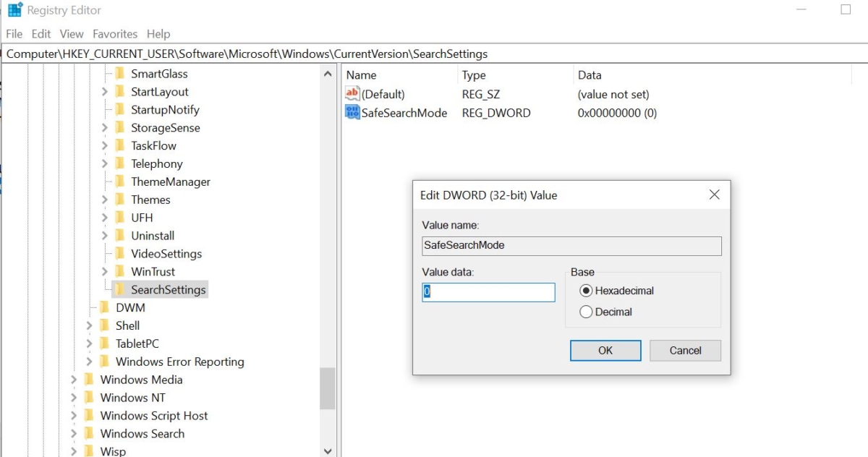Open the View menu

coord(71,34)
